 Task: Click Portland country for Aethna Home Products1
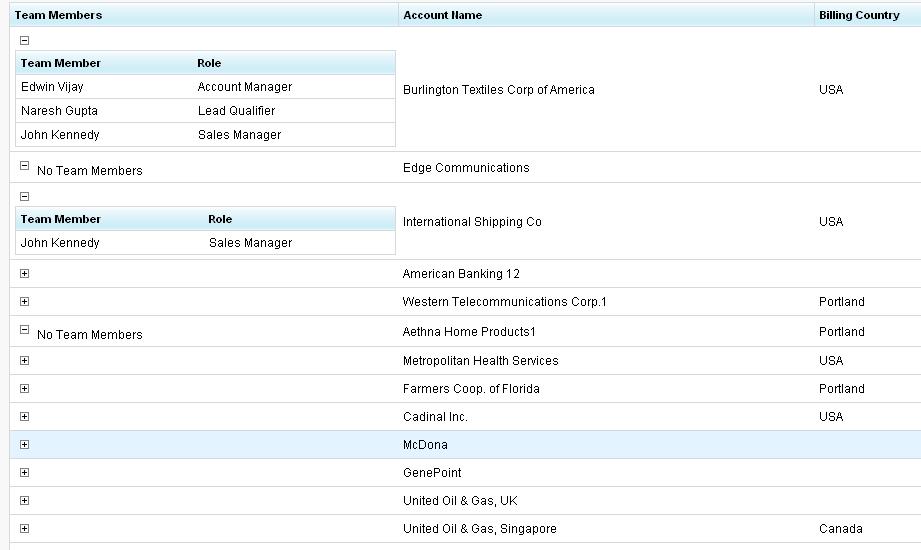[x=842, y=331]
